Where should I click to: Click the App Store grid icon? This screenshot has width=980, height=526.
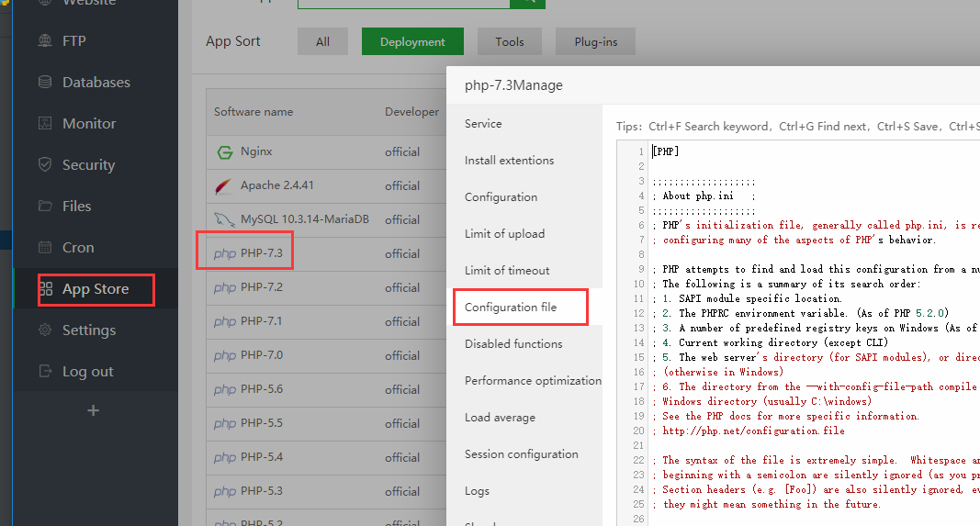(46, 289)
